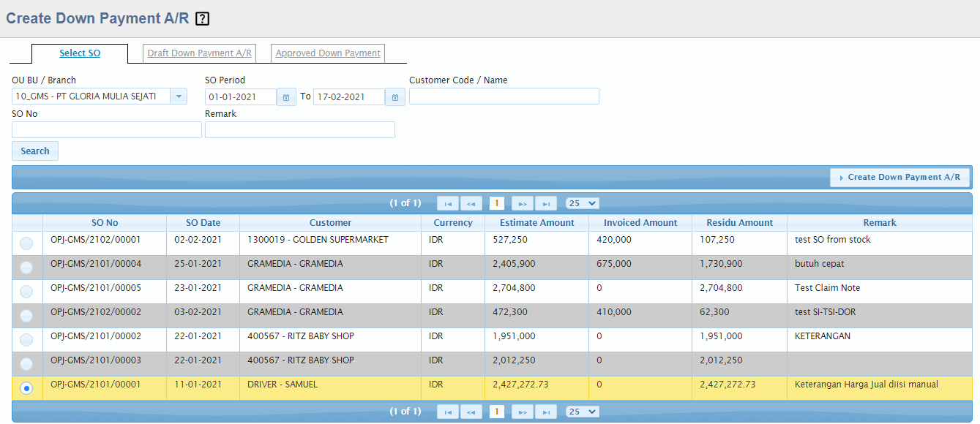This screenshot has height=424, width=980.
Task: Focus the Remark input field
Action: coord(300,130)
